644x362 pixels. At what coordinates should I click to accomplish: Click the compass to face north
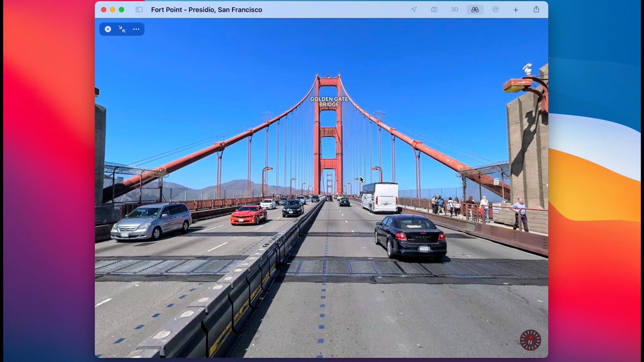(x=530, y=340)
